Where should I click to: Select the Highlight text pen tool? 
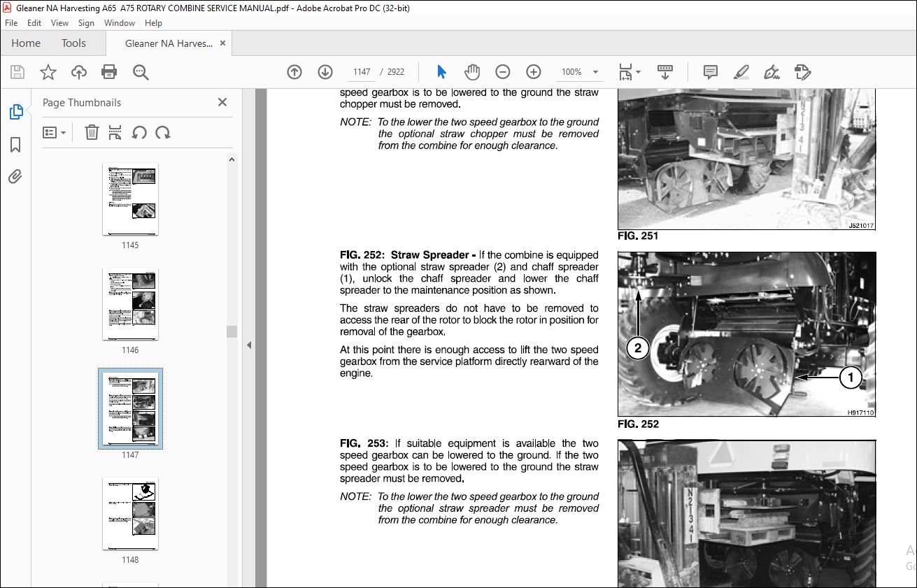click(x=741, y=72)
